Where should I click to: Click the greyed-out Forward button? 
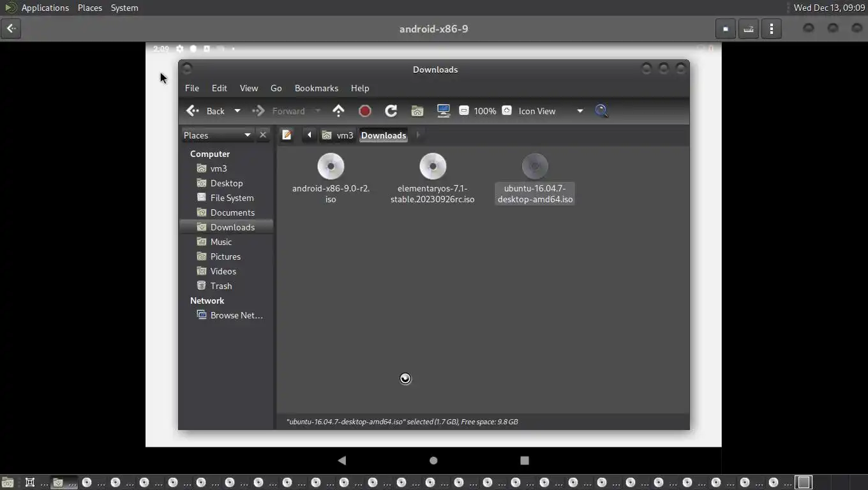click(279, 111)
